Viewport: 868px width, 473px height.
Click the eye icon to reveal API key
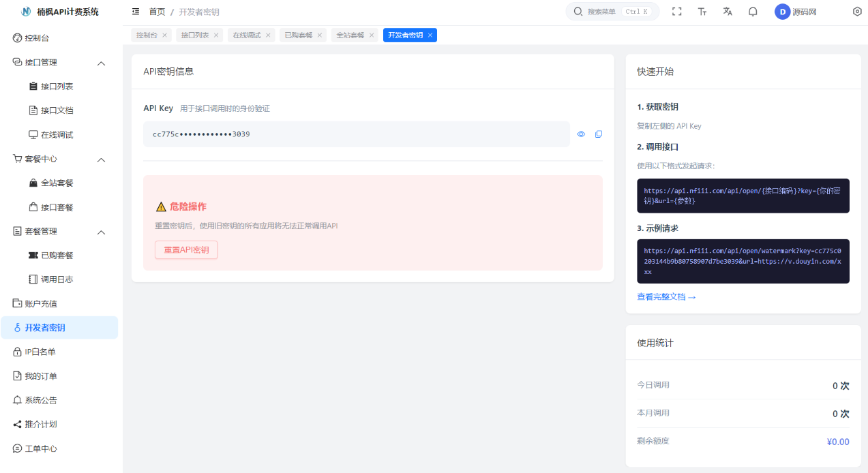(x=581, y=134)
